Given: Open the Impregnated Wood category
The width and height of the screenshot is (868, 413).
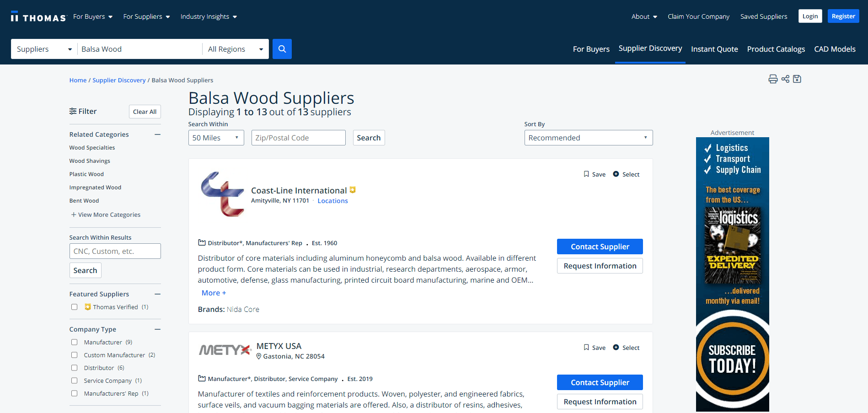Looking at the screenshot, I should [95, 188].
